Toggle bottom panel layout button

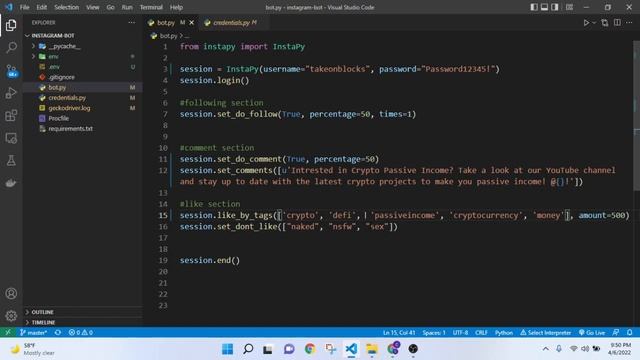tap(544, 7)
